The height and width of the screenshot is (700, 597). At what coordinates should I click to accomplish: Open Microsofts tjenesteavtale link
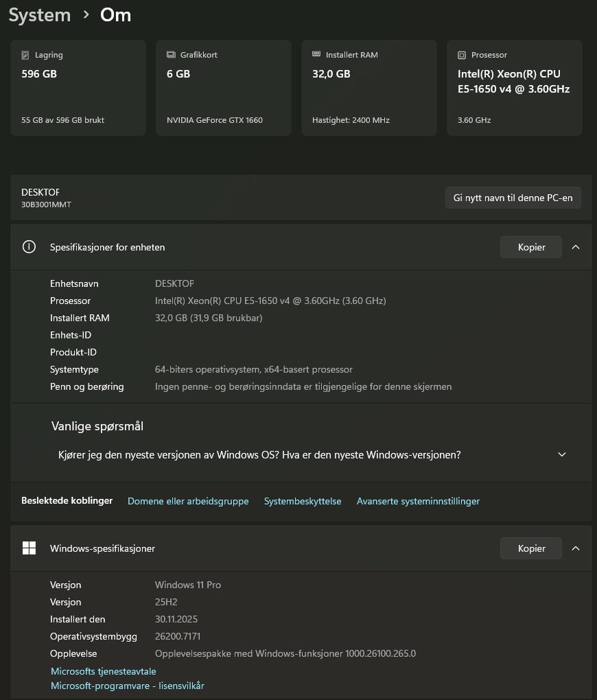pyautogui.click(x=104, y=671)
